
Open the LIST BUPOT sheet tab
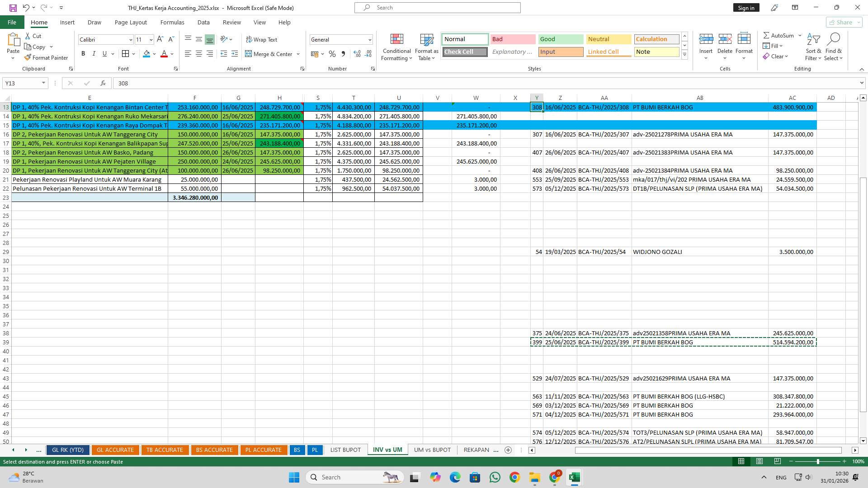(345, 450)
